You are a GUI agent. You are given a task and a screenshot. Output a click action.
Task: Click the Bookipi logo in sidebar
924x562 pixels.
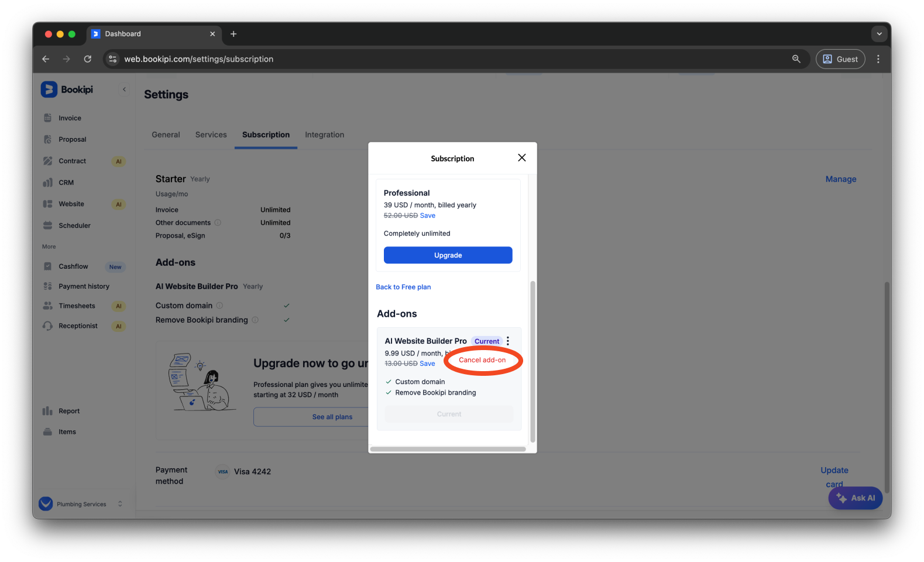pos(67,90)
